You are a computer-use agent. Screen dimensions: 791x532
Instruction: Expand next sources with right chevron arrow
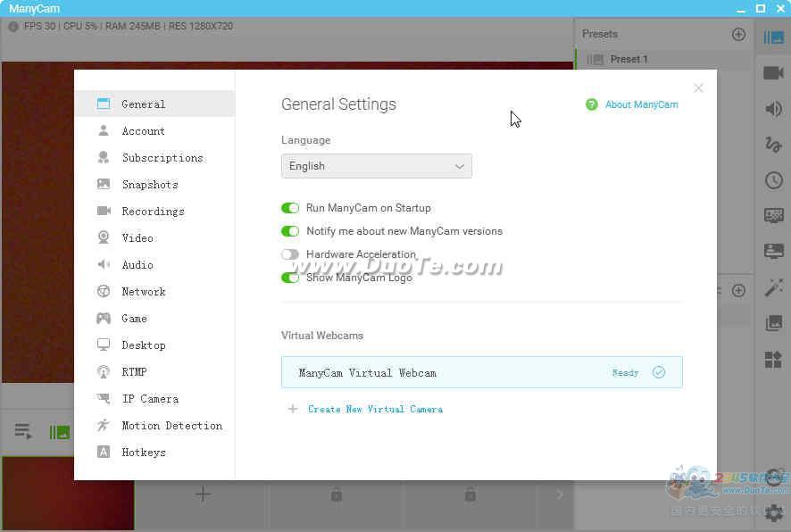560,495
